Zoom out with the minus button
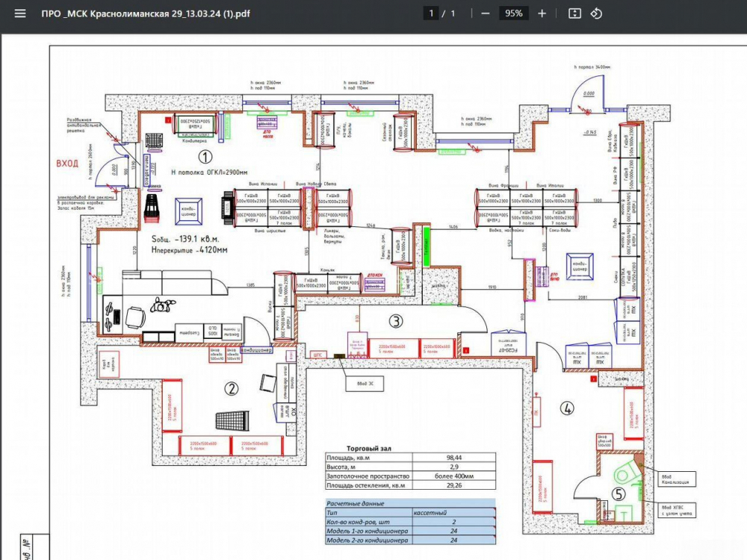747x560 pixels. [486, 13]
